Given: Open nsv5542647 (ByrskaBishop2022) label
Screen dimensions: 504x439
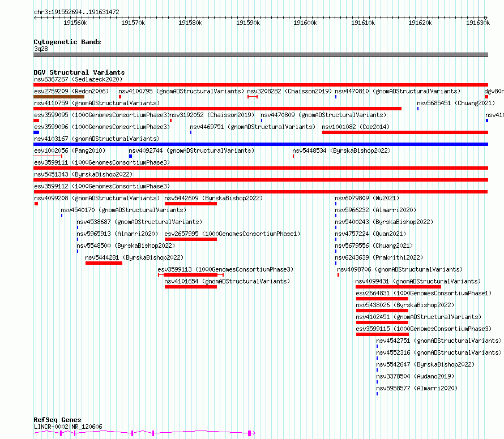Looking at the screenshot, I should click(x=425, y=364).
